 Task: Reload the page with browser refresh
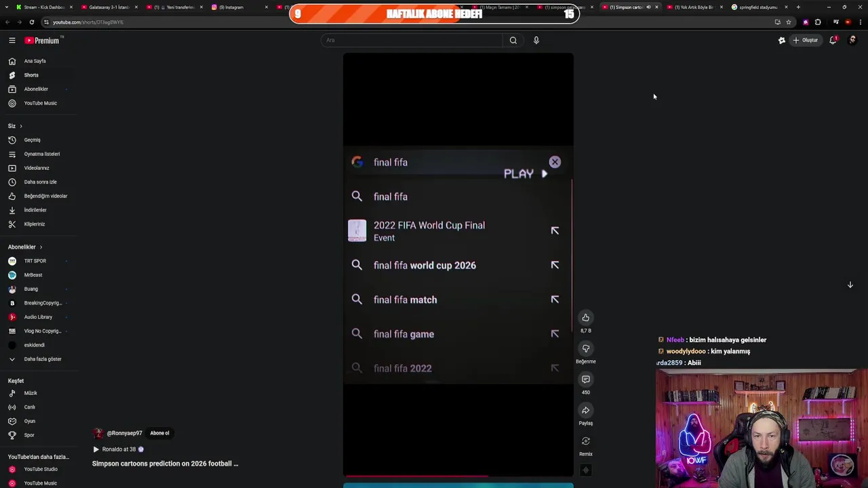tap(31, 22)
